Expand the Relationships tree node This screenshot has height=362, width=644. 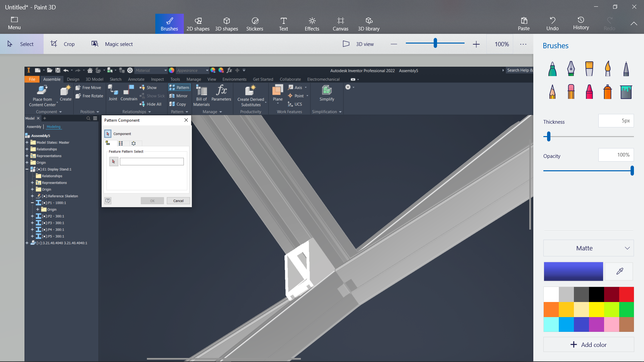(x=28, y=149)
